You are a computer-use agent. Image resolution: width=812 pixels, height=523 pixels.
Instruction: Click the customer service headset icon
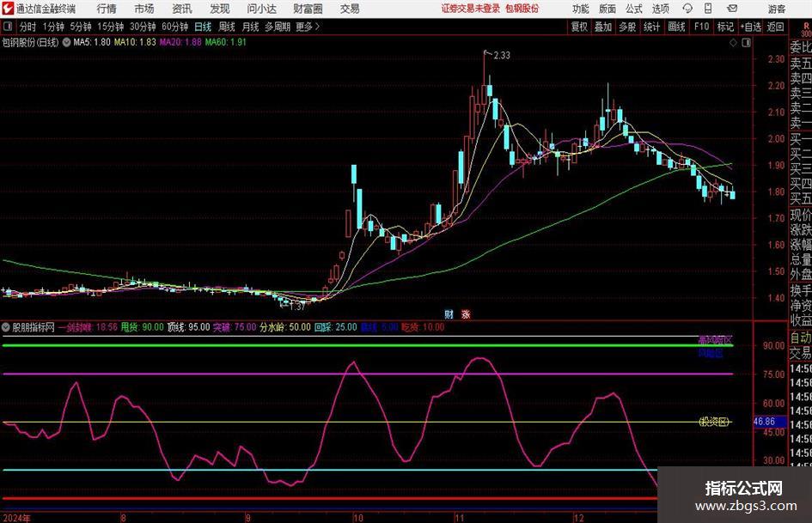pyautogui.click(x=687, y=9)
